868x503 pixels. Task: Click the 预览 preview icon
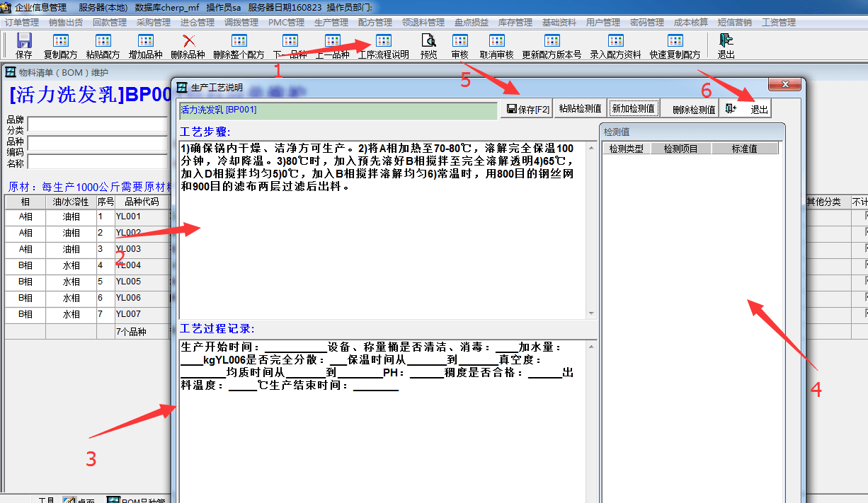[428, 41]
